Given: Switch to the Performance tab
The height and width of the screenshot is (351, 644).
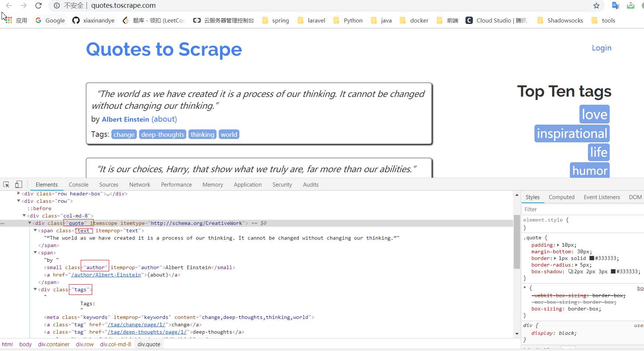Looking at the screenshot, I should point(176,185).
